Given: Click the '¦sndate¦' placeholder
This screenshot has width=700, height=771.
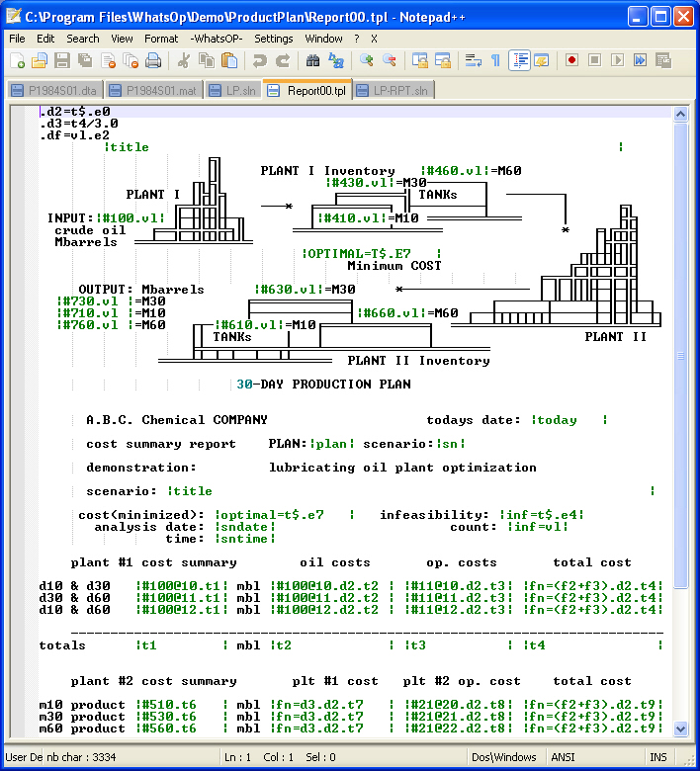Looking at the screenshot, I should tap(244, 527).
